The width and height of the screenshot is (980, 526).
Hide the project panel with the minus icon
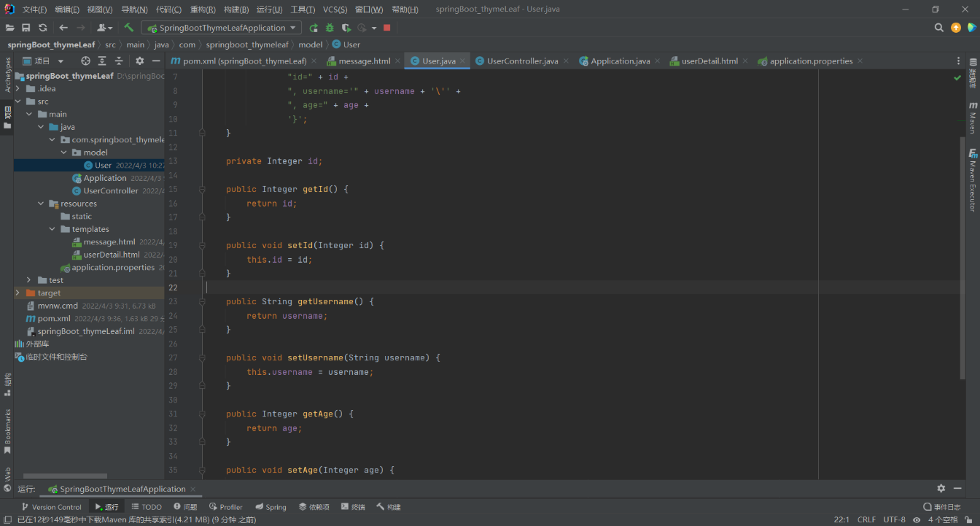click(x=156, y=61)
